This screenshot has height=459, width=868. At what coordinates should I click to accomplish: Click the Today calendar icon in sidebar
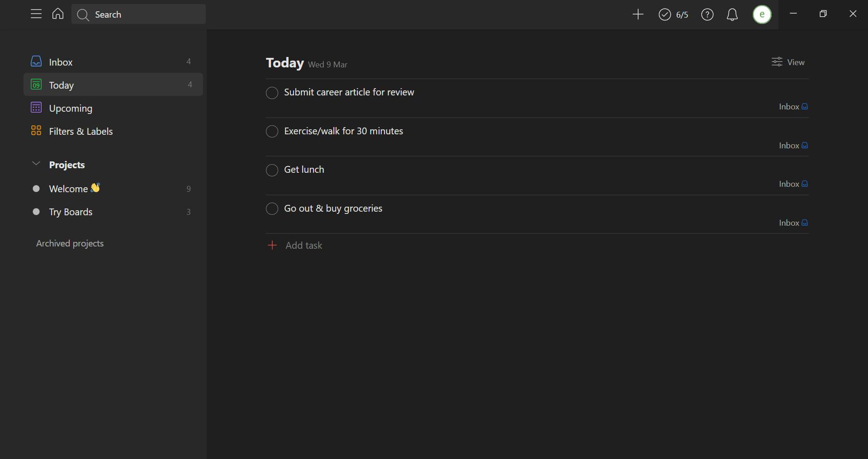(36, 84)
